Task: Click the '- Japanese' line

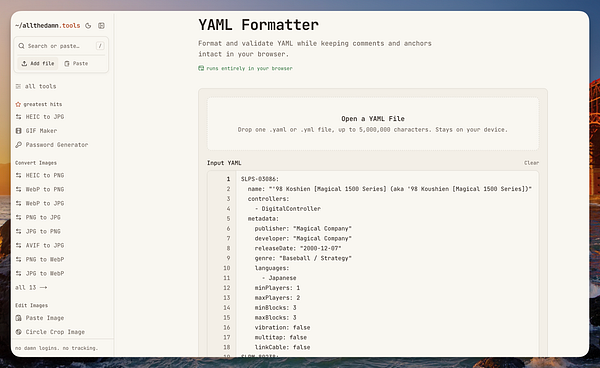Action: pyautogui.click(x=279, y=278)
